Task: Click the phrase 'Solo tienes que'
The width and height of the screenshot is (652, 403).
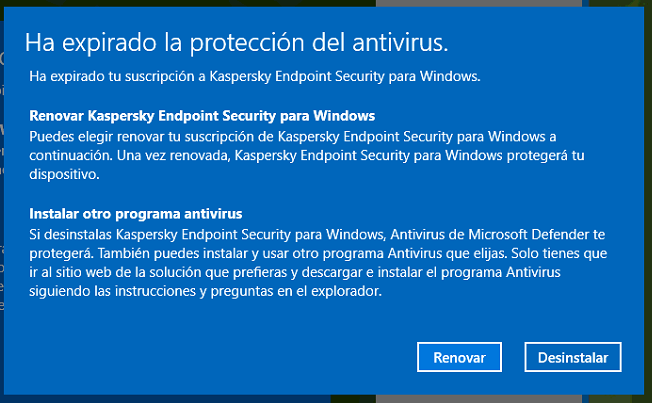Action: point(558,253)
